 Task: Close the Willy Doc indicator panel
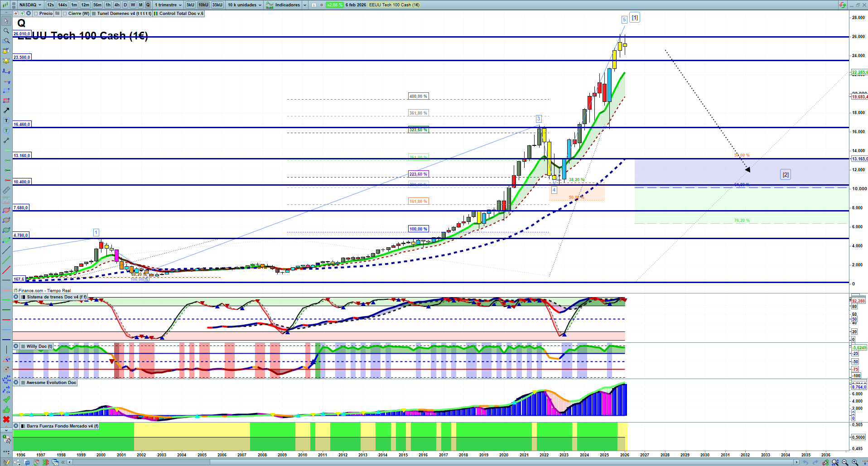pos(16,346)
